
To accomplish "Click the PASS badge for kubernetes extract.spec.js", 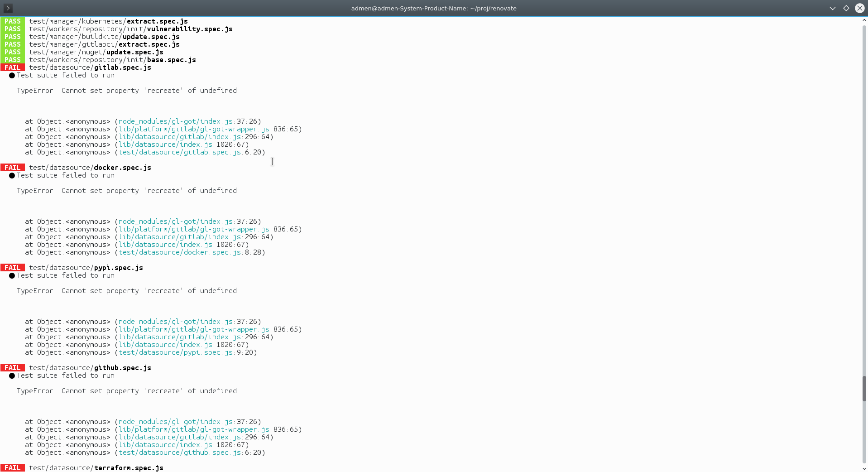I will point(13,21).
